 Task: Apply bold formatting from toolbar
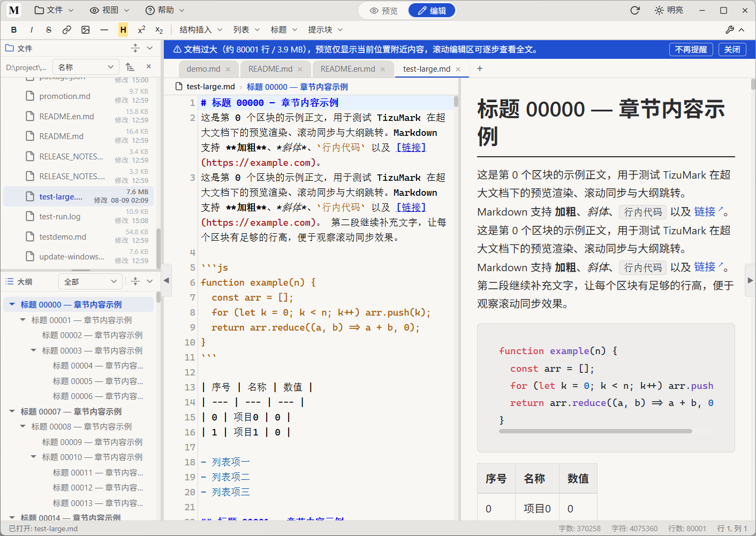[14, 30]
